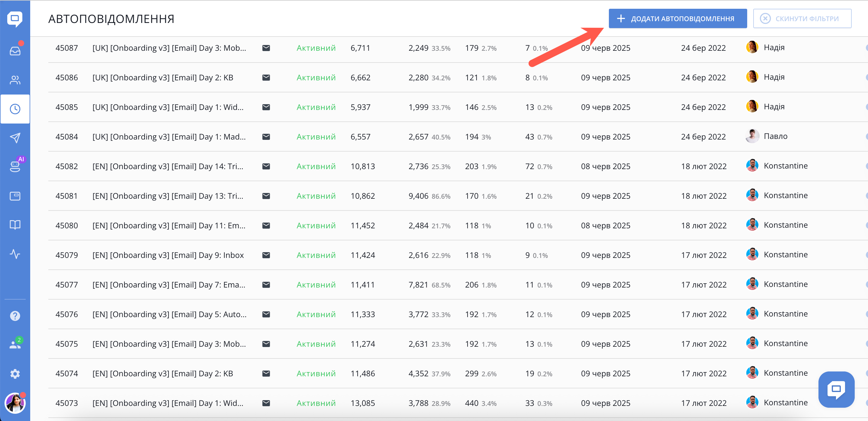
Task: Click the email icon in row 45084
Action: point(266,137)
